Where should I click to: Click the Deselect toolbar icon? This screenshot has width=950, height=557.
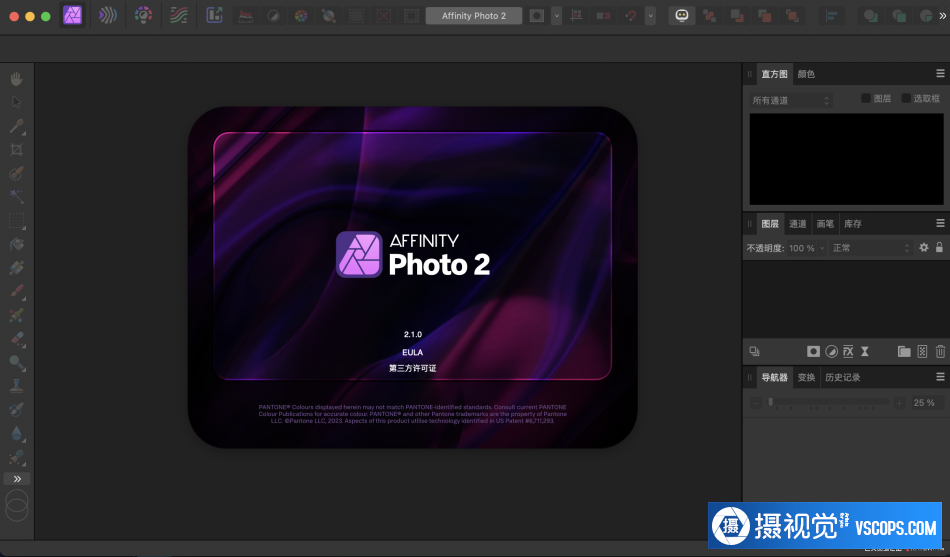pos(384,16)
